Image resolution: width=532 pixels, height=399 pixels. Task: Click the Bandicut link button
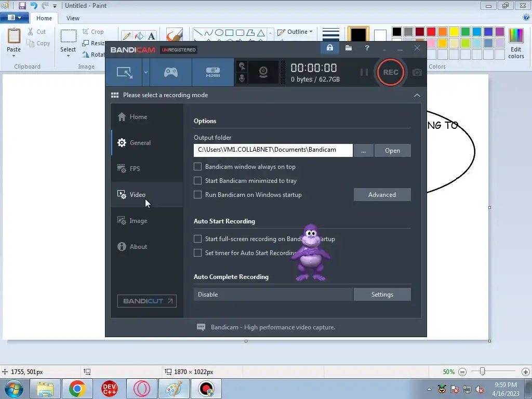[147, 301]
